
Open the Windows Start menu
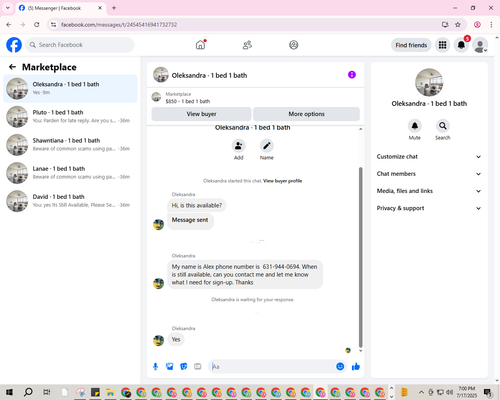click(x=9, y=392)
